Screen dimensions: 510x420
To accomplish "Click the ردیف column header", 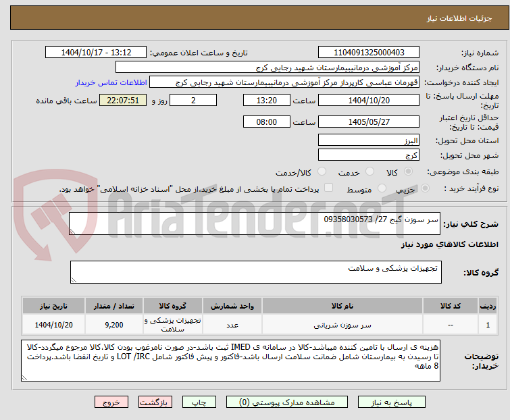I will point(488,306).
